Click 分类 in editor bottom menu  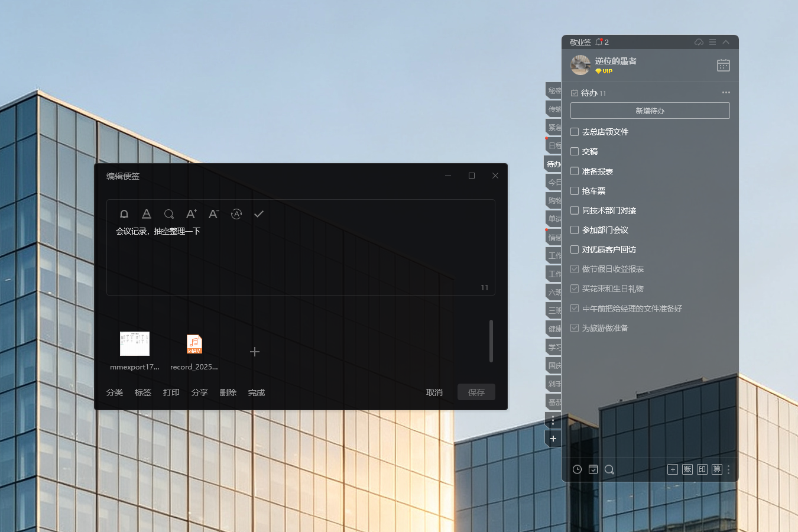(115, 392)
